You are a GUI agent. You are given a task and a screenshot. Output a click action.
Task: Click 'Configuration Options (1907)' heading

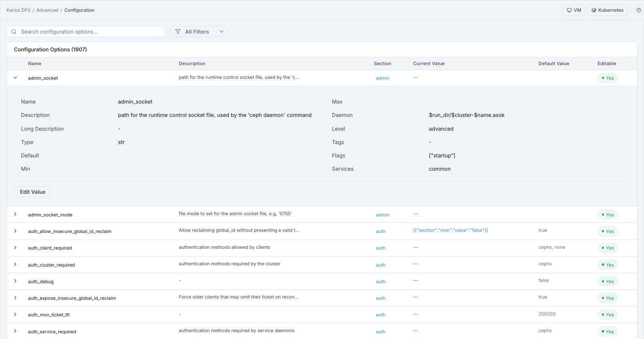(51, 49)
